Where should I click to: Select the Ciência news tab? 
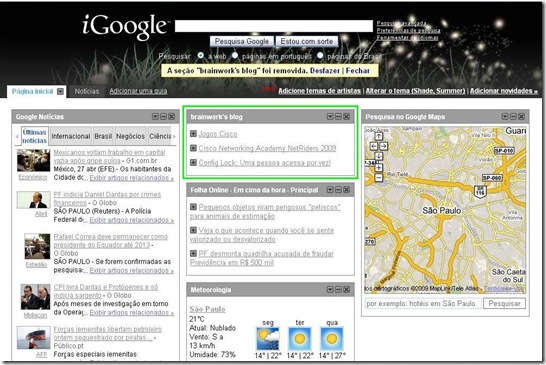(x=160, y=136)
